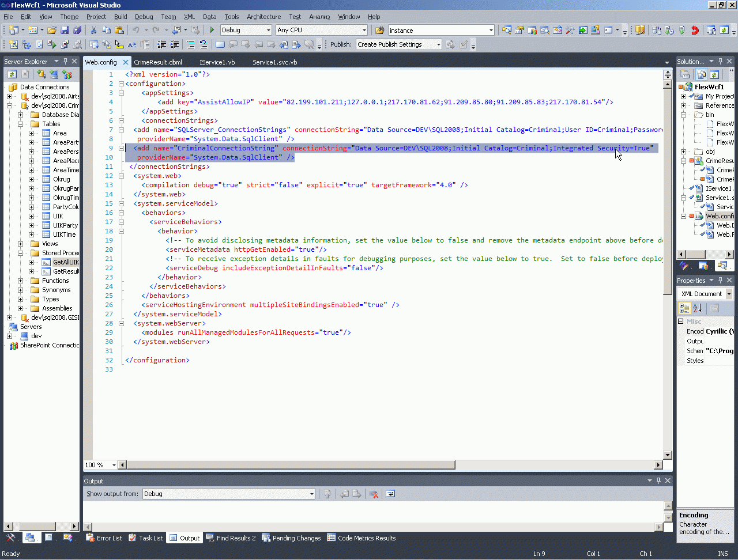Open the Debug configuration dropdown
Image resolution: width=738 pixels, height=560 pixels.
pyautogui.click(x=268, y=30)
